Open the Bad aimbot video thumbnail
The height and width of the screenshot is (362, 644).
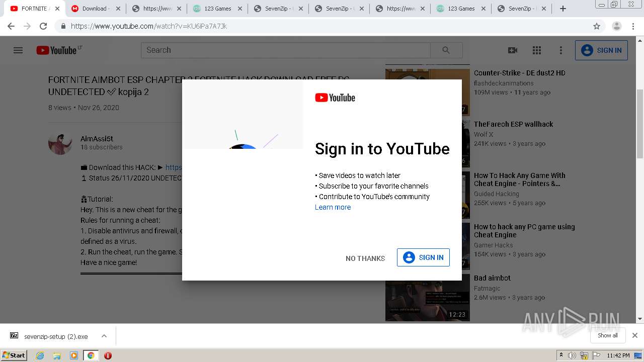tap(428, 298)
